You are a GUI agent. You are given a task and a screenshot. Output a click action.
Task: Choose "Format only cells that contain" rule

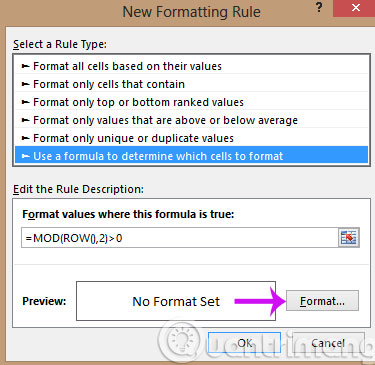[192, 84]
